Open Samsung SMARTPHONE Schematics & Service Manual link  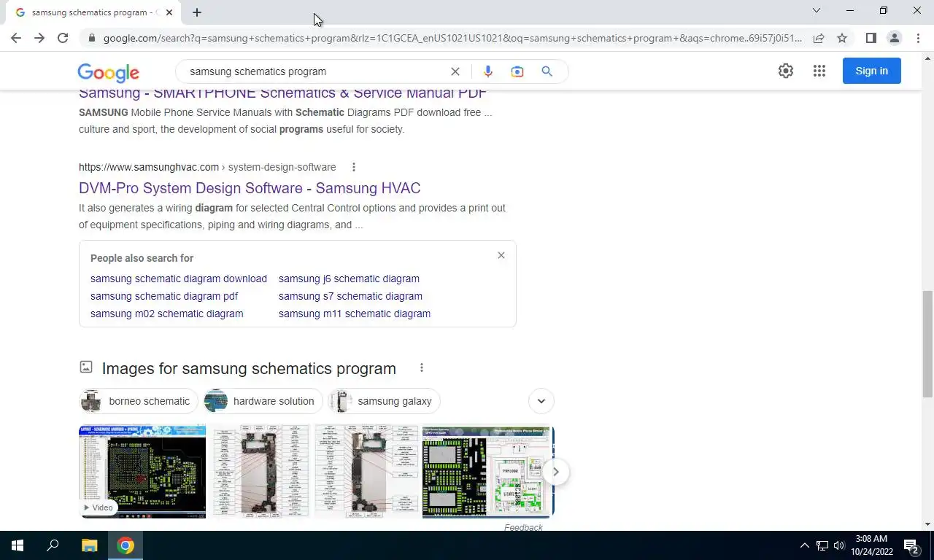tap(282, 93)
